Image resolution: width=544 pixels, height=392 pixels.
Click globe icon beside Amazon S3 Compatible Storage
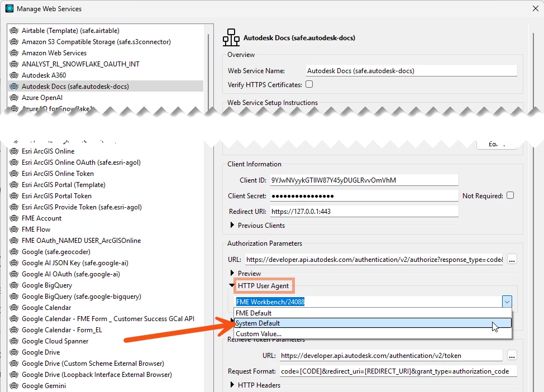click(14, 42)
